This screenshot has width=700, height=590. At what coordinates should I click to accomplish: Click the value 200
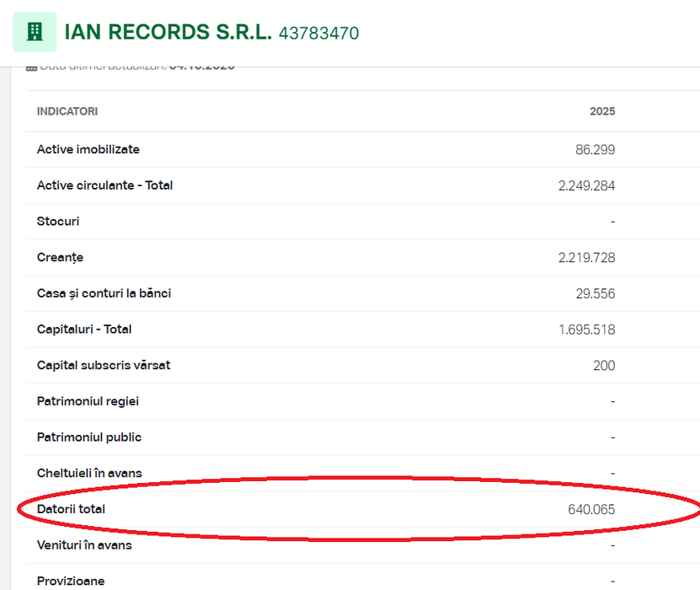point(604,366)
